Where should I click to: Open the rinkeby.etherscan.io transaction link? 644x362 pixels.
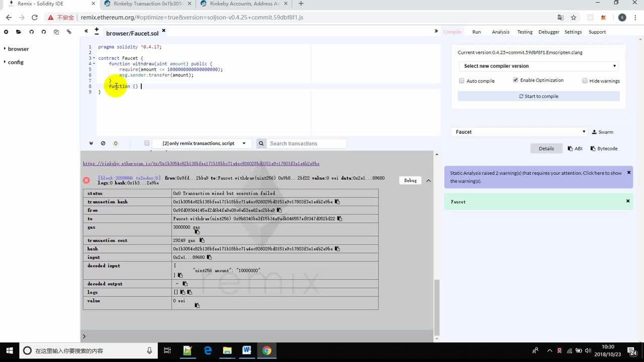click(x=201, y=163)
